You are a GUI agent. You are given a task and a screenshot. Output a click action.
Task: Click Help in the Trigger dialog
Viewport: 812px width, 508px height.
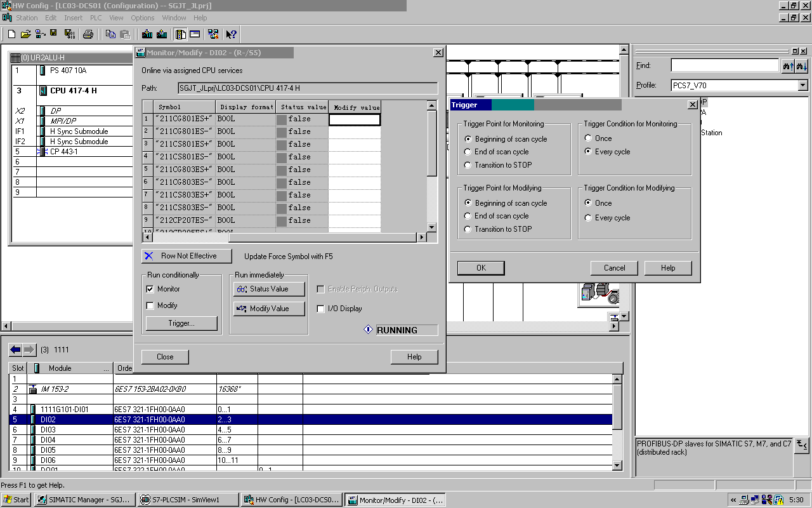point(668,268)
